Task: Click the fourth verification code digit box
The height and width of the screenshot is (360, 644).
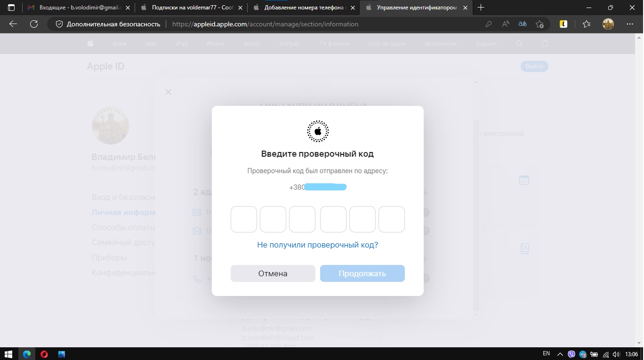Action: (333, 219)
